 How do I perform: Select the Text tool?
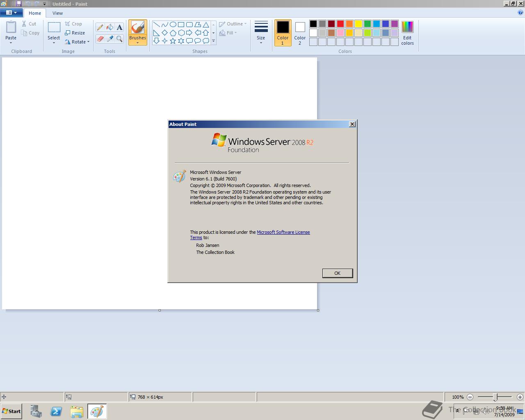coord(119,27)
